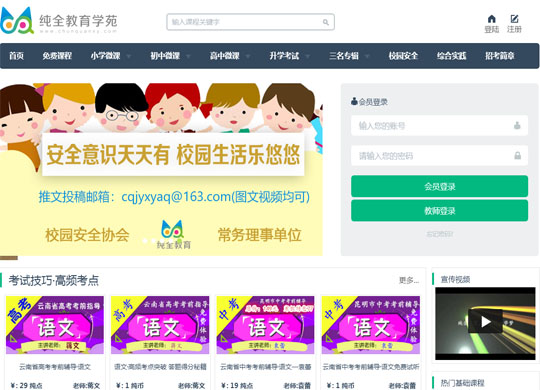Open the 云南省高考考前辅导-语文 course thumbnail

click(x=55, y=325)
